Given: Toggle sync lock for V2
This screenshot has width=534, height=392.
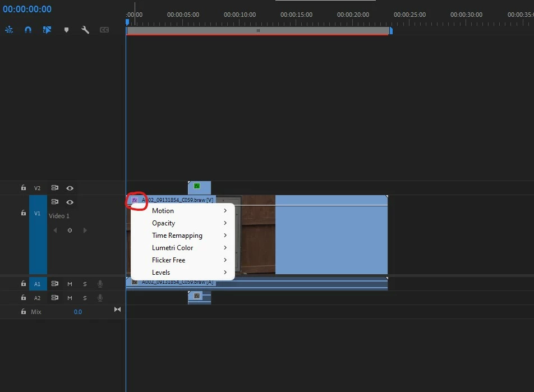Looking at the screenshot, I should (54, 188).
